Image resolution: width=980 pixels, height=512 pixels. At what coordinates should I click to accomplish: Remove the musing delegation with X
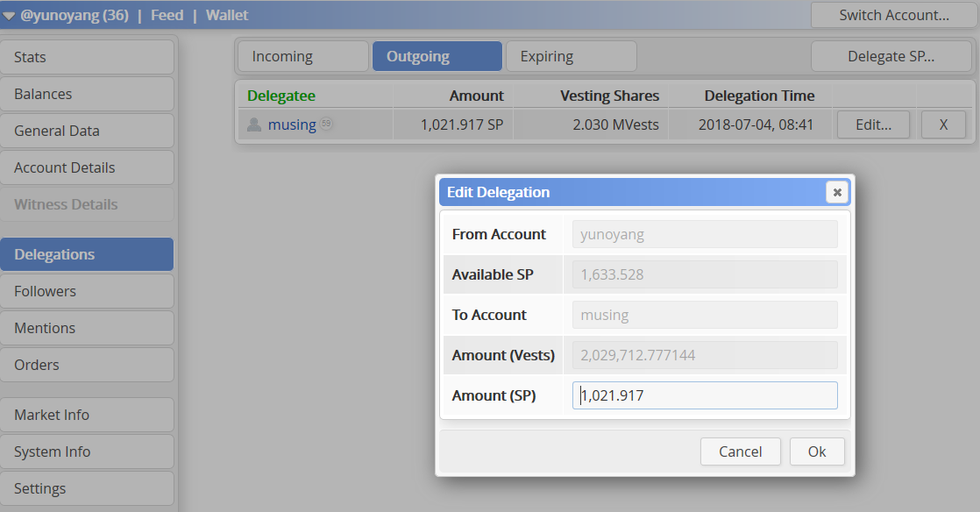tap(943, 124)
